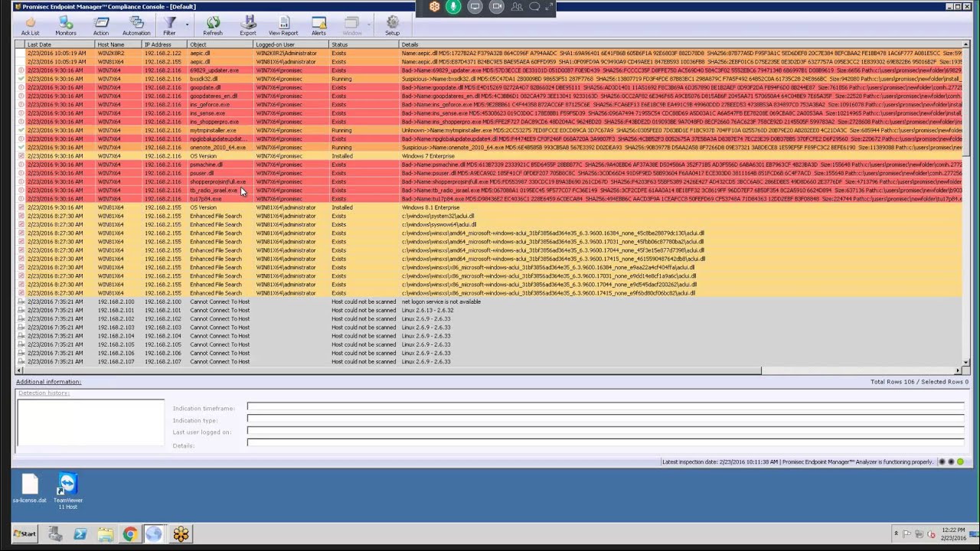
Task: Click the Action toolbar icon
Action: click(101, 26)
